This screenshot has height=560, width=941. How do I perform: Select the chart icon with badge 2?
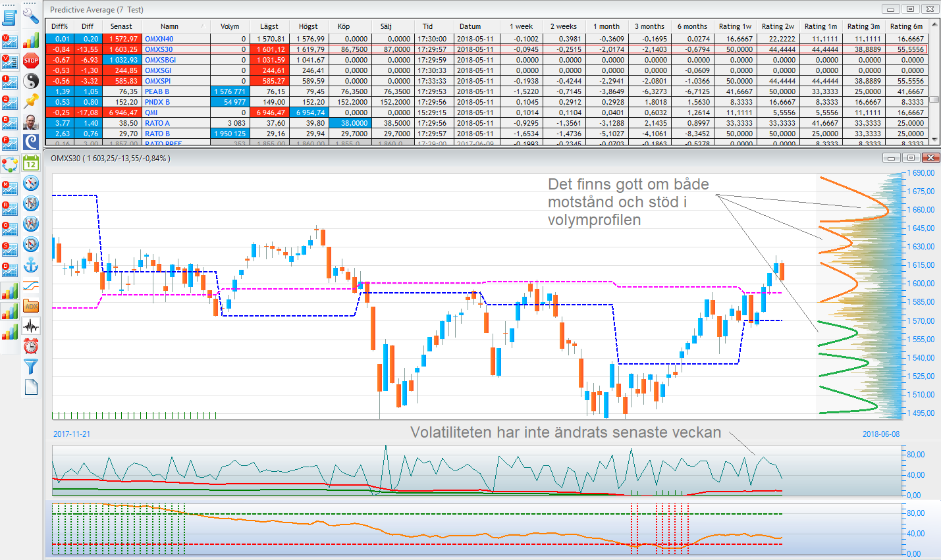(x=10, y=102)
